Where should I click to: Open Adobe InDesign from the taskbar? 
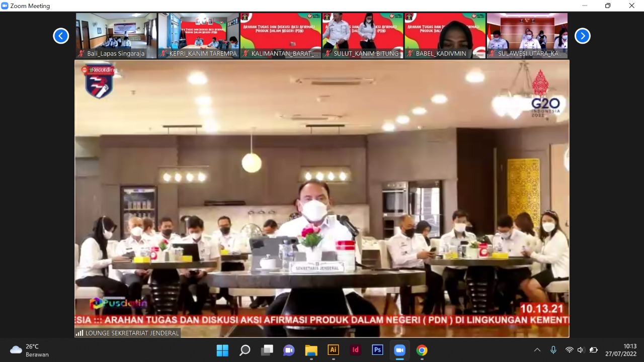[x=355, y=350]
